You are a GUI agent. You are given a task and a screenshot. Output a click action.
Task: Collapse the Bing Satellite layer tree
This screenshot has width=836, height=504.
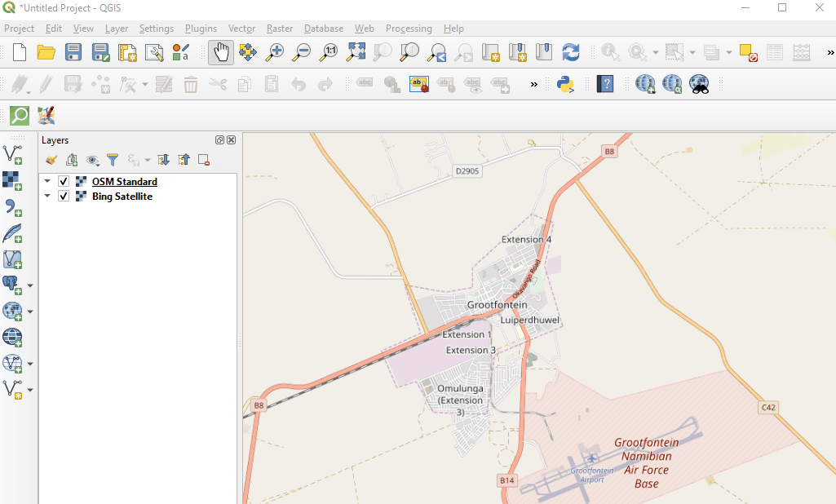tap(47, 197)
